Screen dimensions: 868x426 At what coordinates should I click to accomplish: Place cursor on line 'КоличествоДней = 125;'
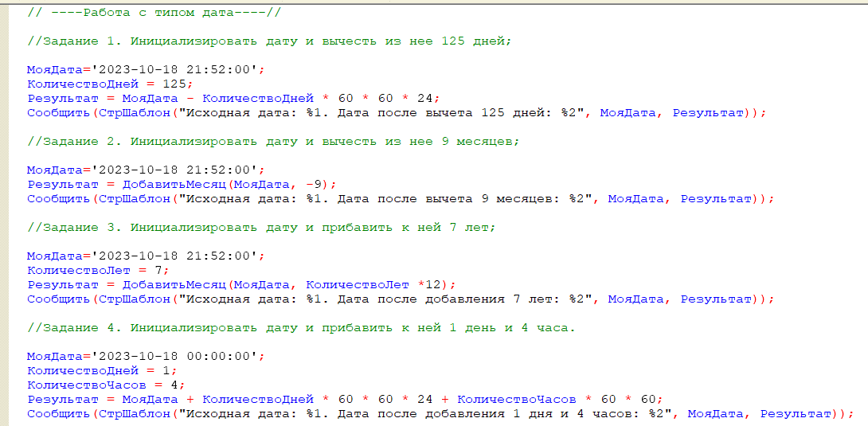coord(110,84)
